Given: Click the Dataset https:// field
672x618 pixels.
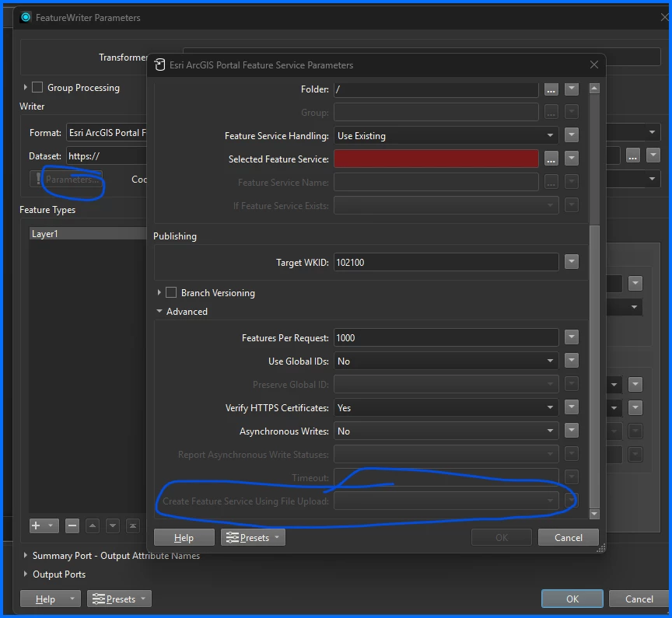Looking at the screenshot, I should tap(107, 156).
